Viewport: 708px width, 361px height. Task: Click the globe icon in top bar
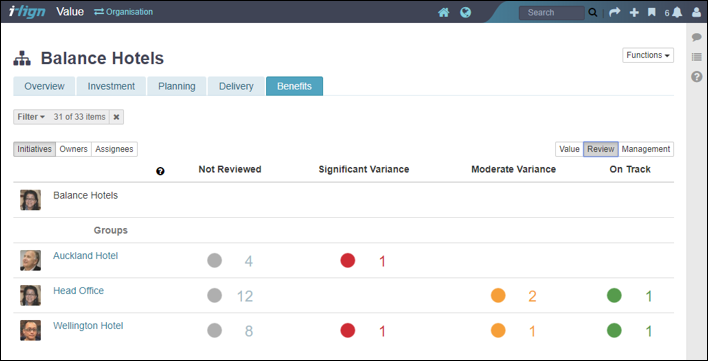coord(466,12)
